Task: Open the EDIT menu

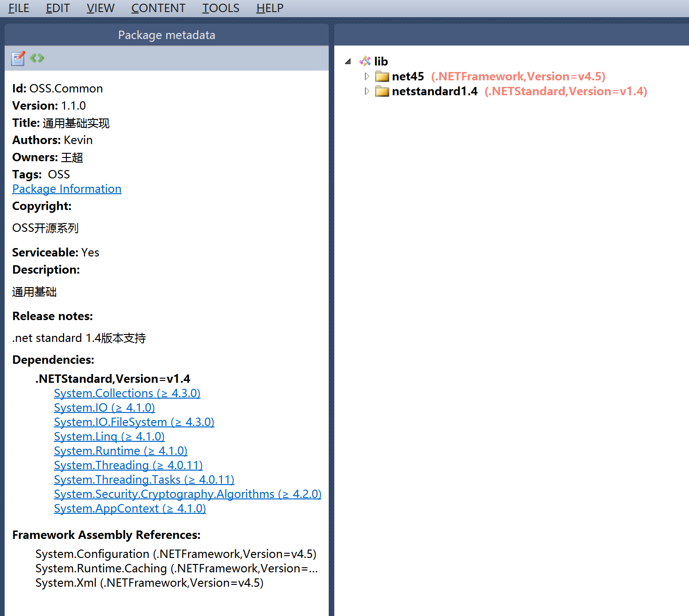Action: point(58,8)
